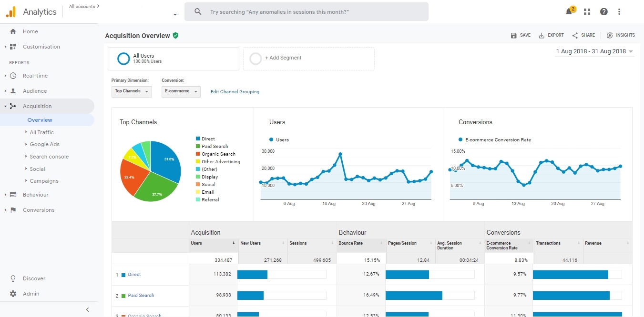The width and height of the screenshot is (644, 317).
Task: Click the EXPORT download icon
Action: tap(542, 35)
